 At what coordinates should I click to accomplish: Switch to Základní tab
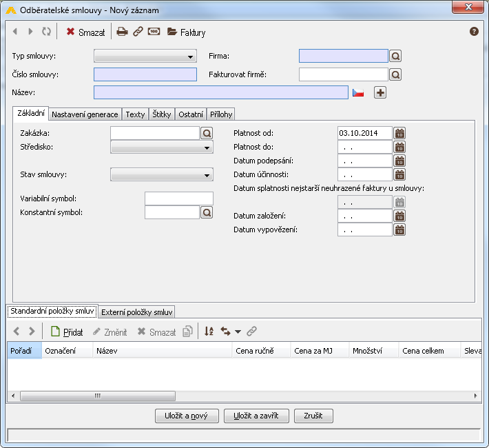tap(31, 113)
